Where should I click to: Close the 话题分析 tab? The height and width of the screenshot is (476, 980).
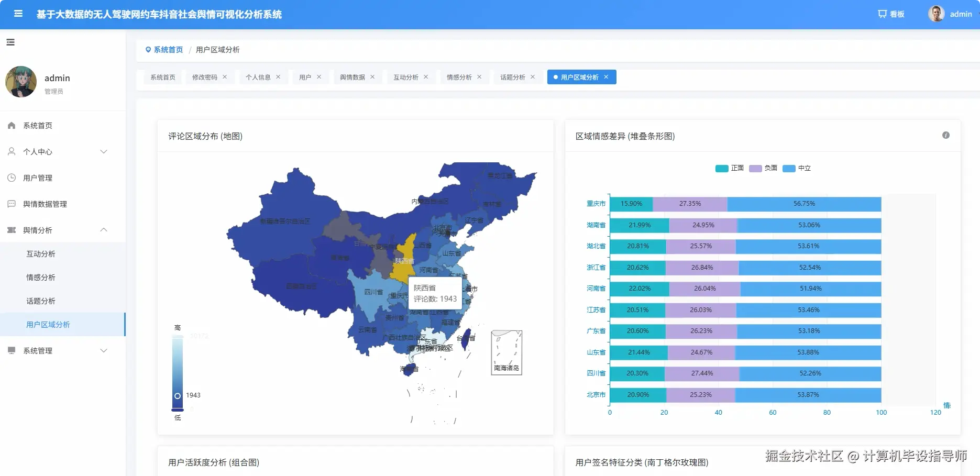(x=533, y=77)
